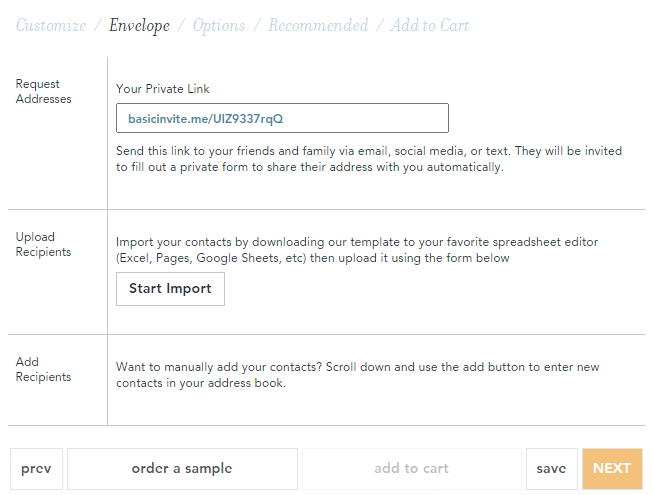Click the private link input field
This screenshot has height=495, width=653.
click(x=282, y=118)
